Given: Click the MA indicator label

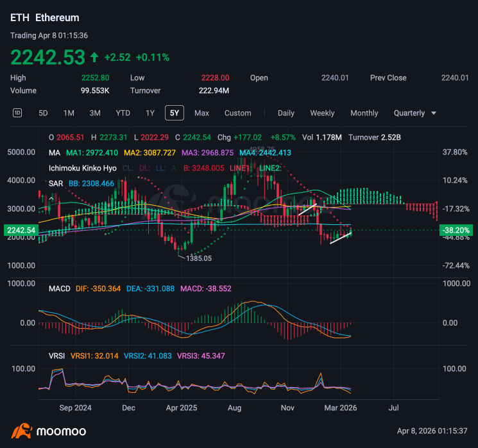Looking at the screenshot, I should 55,153.
